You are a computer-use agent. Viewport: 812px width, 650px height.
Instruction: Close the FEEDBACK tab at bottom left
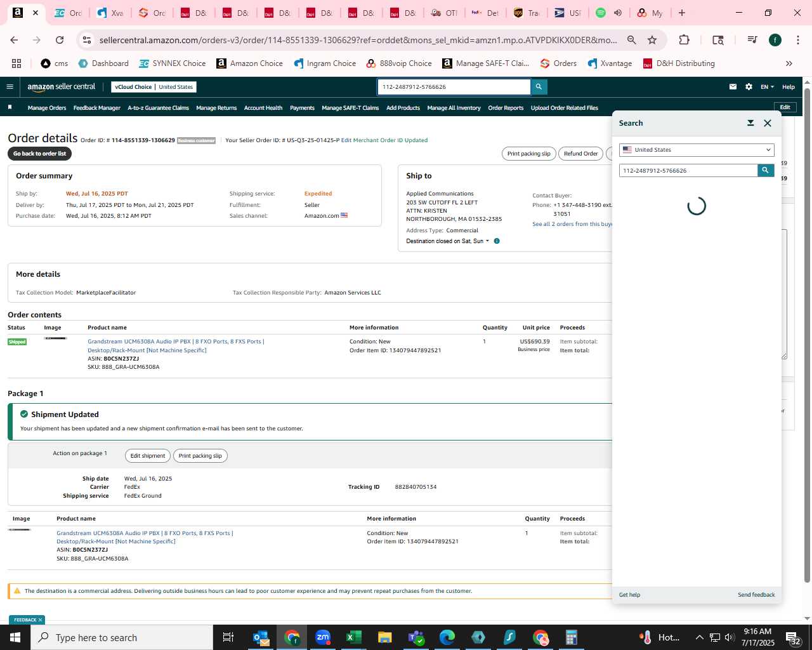pos(40,620)
